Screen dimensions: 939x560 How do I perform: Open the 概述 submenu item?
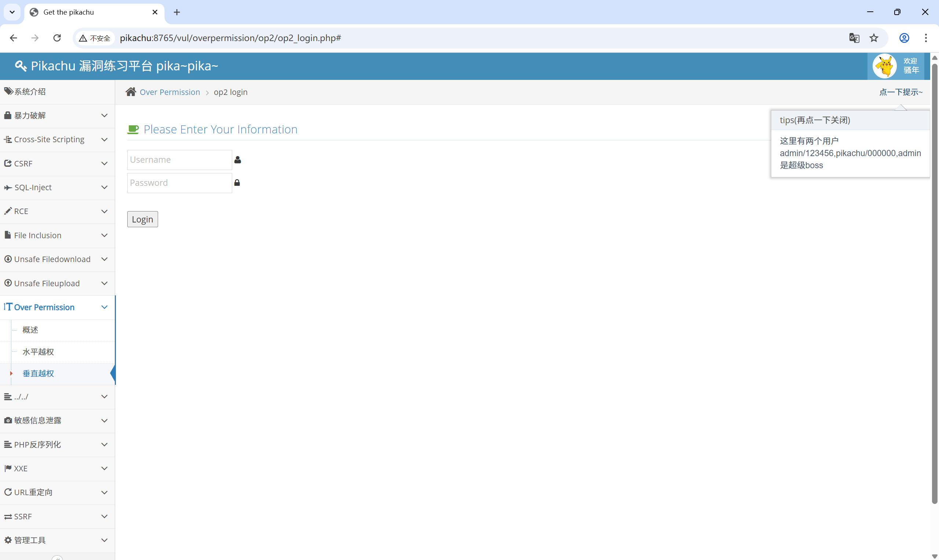(30, 330)
